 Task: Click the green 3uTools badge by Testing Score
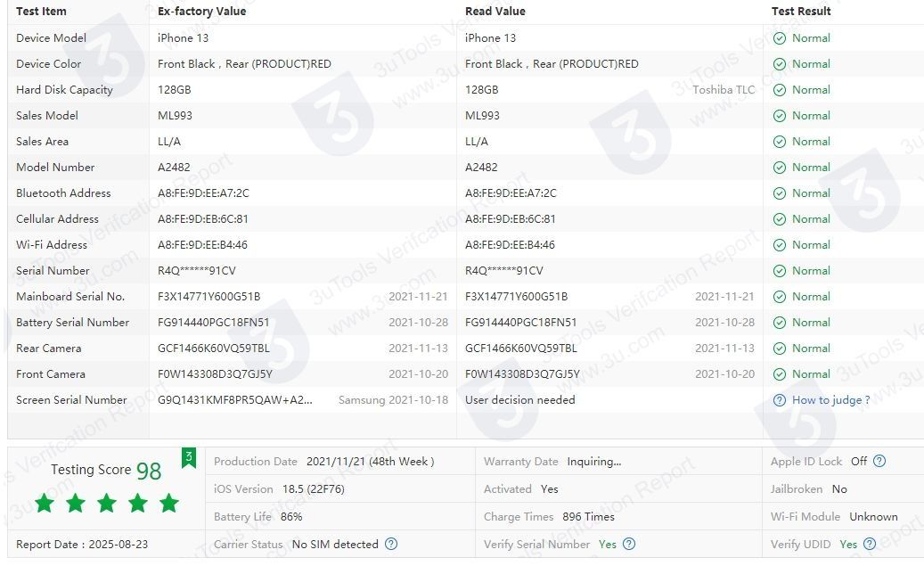tap(189, 457)
